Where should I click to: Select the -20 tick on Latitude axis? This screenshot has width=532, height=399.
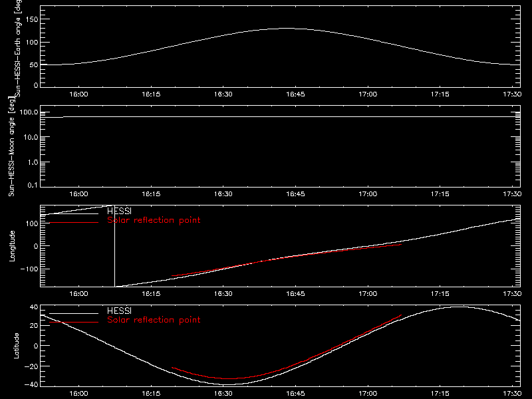(x=31, y=366)
